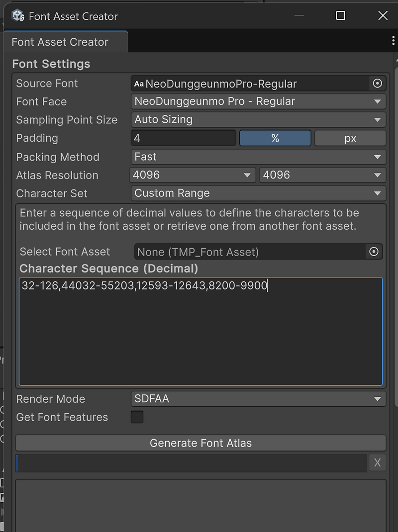Click the Source Font object picker icon
This screenshot has height=532, width=398.
point(377,84)
